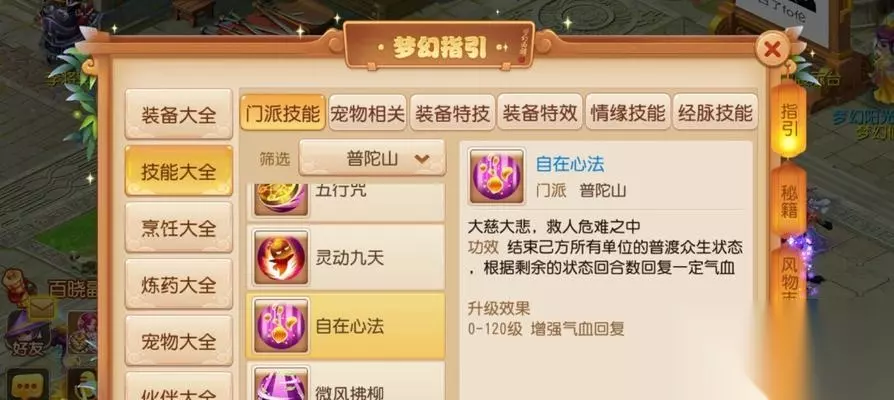
Task: Open the 装备特效 tab
Action: click(540, 113)
